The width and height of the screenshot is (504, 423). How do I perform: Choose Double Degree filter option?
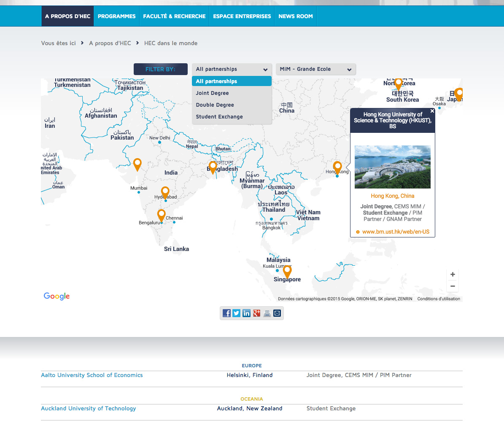click(232, 105)
